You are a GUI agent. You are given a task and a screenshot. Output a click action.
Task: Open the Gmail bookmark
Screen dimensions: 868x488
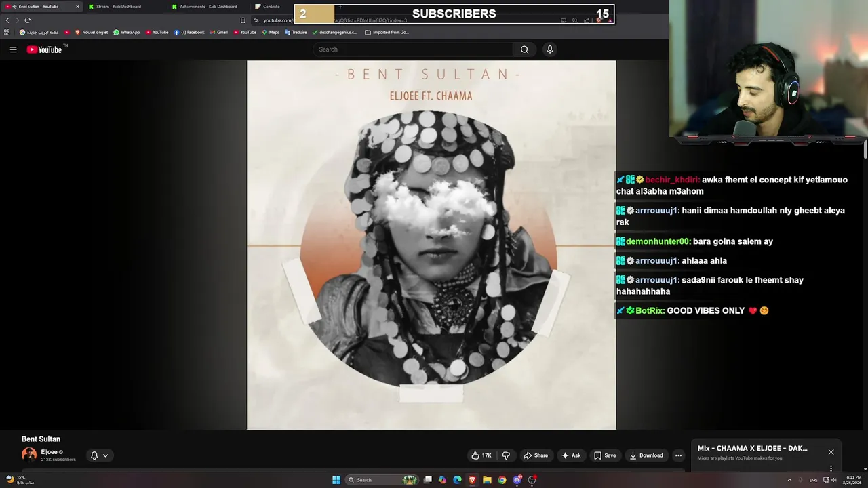click(218, 32)
